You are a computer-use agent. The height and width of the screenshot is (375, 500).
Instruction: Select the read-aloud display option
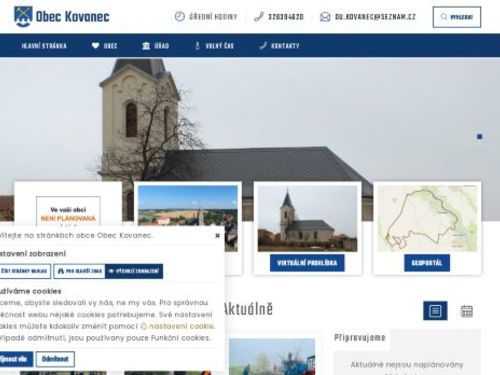[25, 271]
